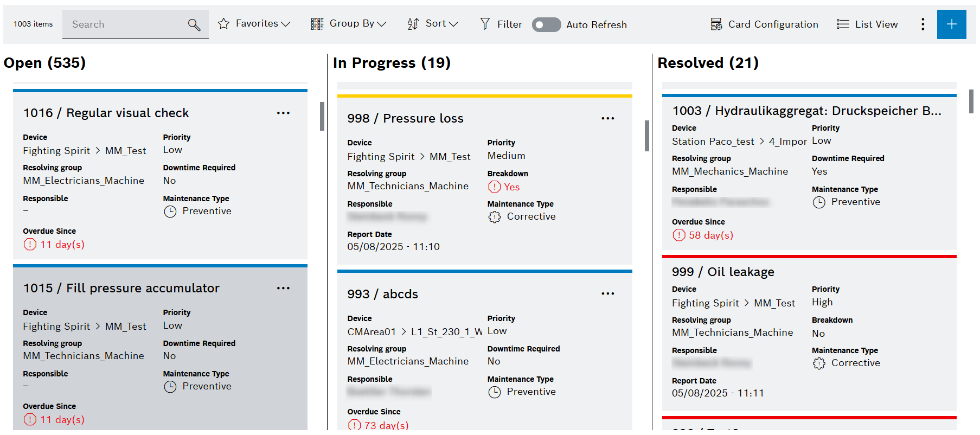Click the Preventive clock icon on ticket 1016
This screenshot has height=435, width=980.
click(169, 212)
